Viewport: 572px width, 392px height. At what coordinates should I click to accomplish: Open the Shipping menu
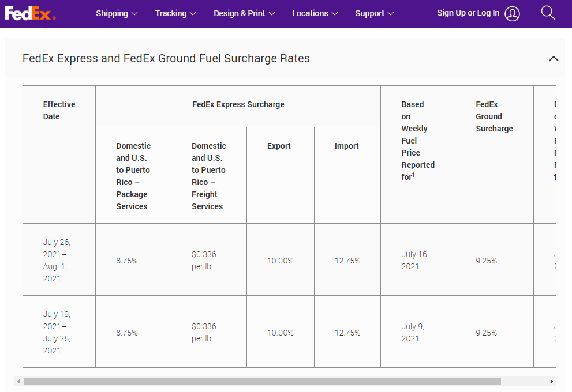point(117,13)
